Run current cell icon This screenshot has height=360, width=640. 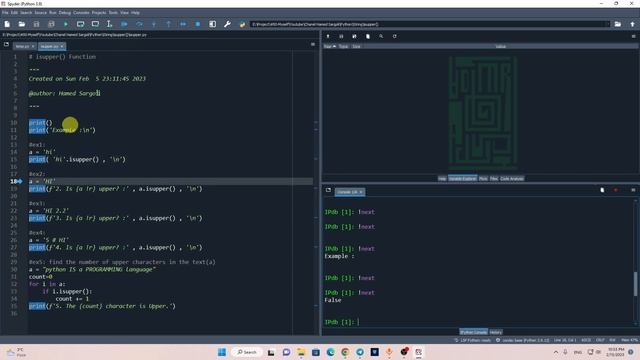point(80,24)
